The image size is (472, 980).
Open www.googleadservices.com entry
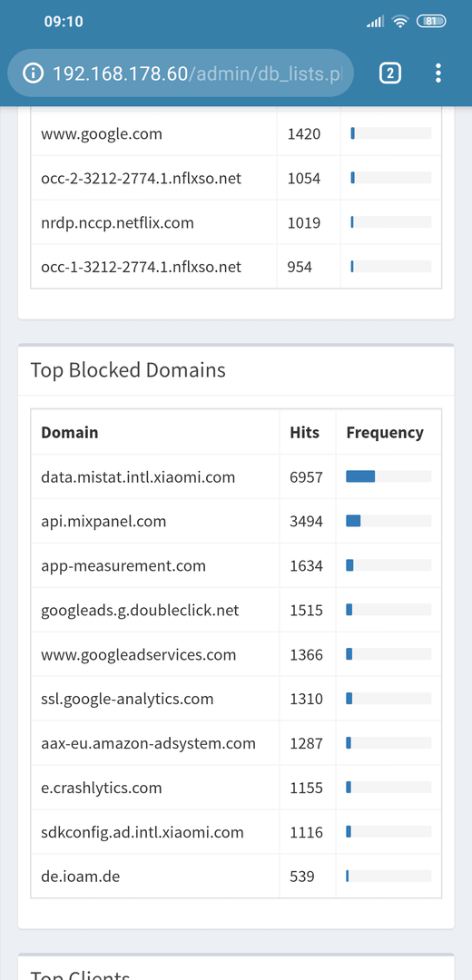pos(139,655)
